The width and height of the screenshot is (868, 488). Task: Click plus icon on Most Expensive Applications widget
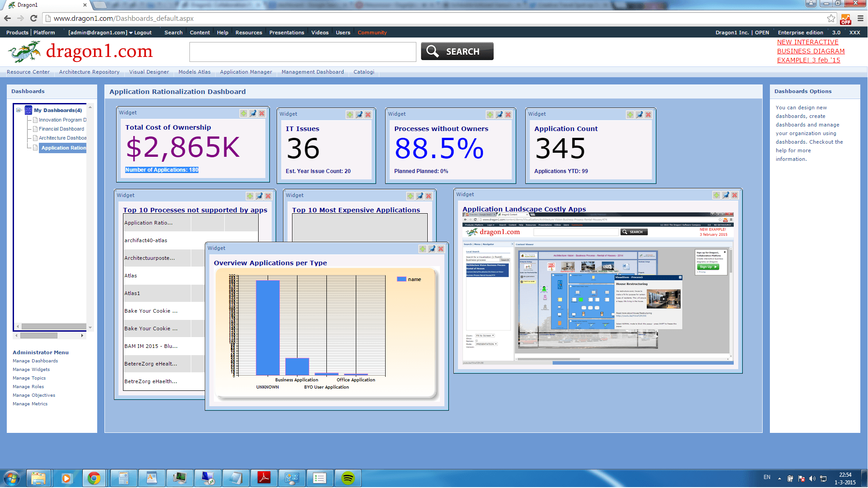tap(410, 196)
